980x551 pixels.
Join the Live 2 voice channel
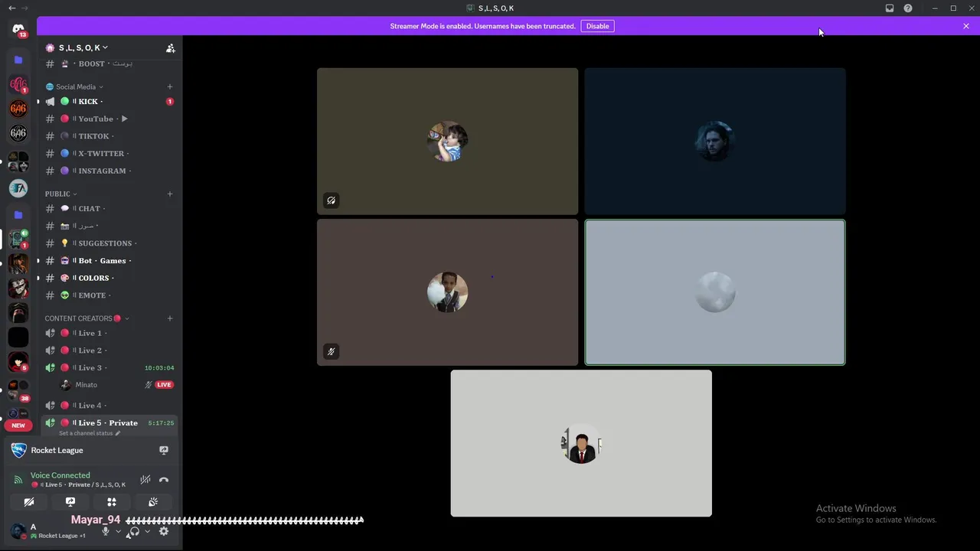click(x=109, y=350)
